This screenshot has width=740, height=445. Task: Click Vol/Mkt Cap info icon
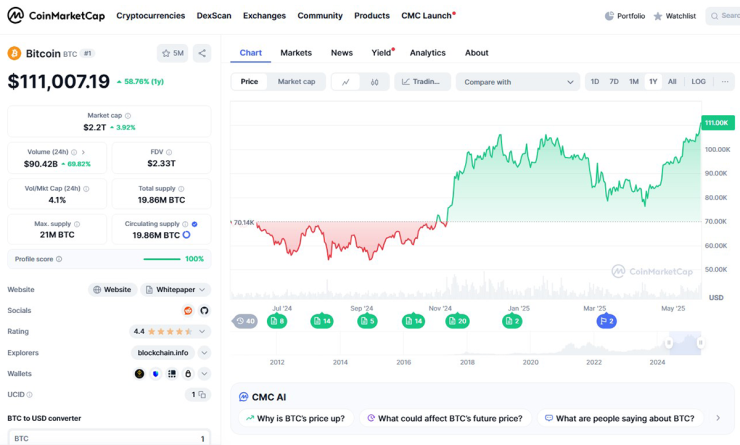coord(86,189)
